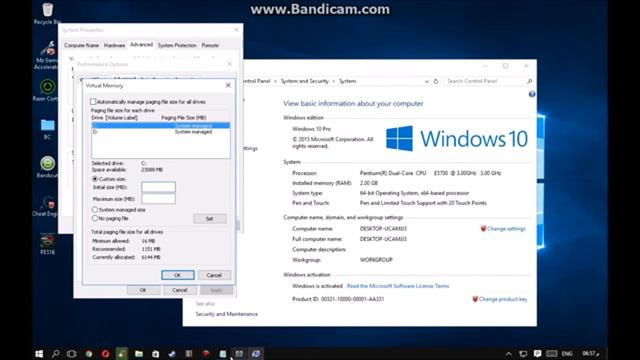Open the network icon in system tray
The image size is (640, 360).
(523, 353)
